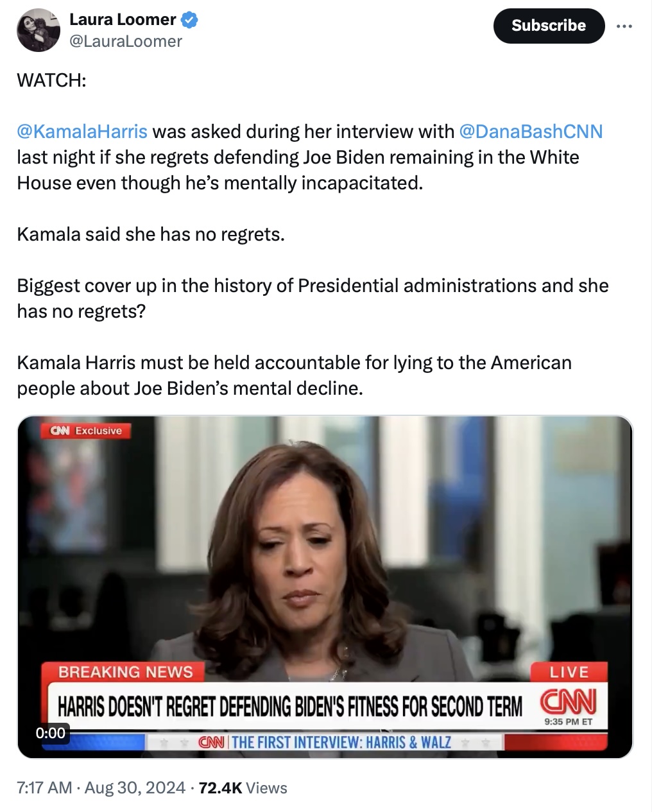This screenshot has width=652, height=812.
Task: Click the Subscribe button
Action: (549, 26)
